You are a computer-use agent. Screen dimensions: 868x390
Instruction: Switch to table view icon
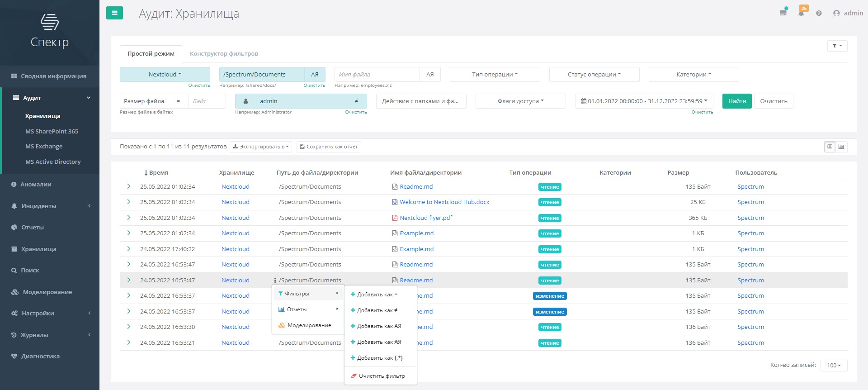click(x=830, y=147)
